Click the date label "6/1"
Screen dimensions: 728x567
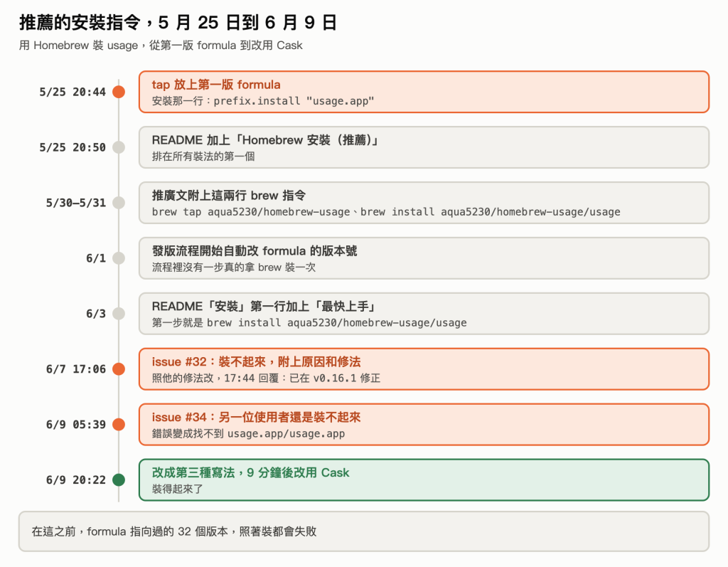click(96, 258)
